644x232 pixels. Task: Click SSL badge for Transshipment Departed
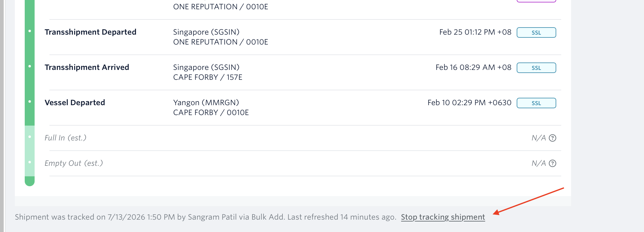[x=536, y=32]
